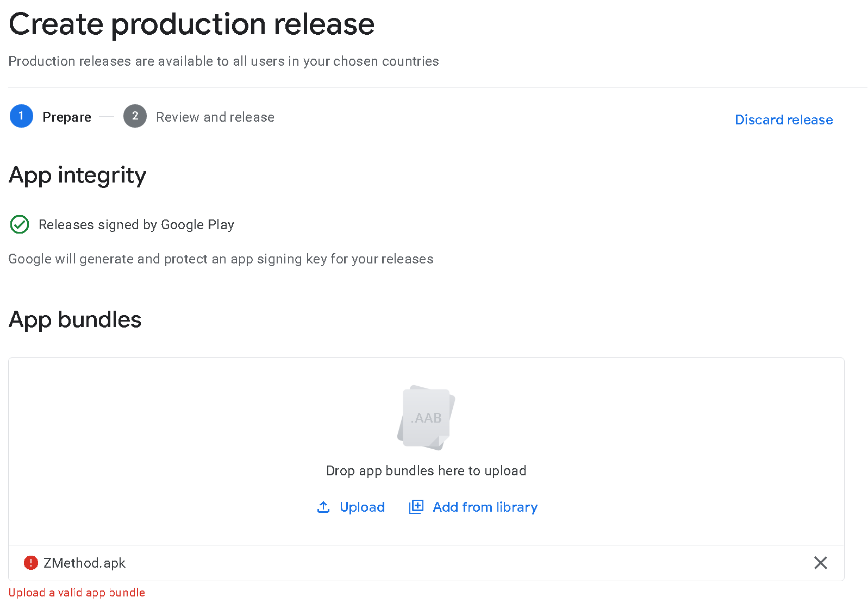Image resolution: width=868 pixels, height=616 pixels.
Task: Click the Create production release title
Action: [x=191, y=24]
